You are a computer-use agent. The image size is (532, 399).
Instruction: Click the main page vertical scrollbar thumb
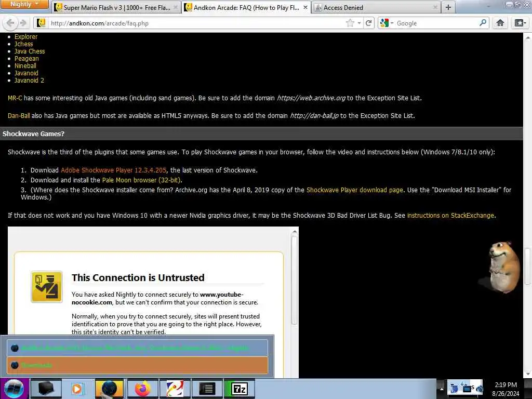click(527, 267)
